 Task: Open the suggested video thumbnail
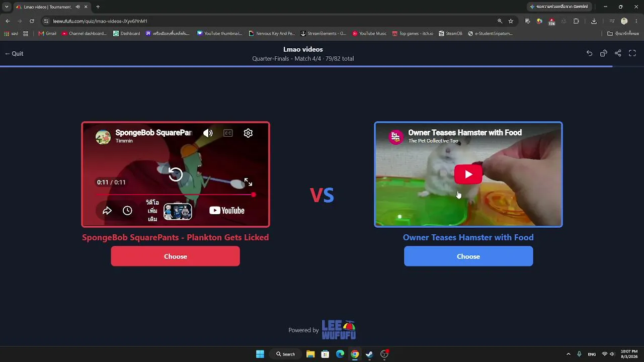(178, 212)
